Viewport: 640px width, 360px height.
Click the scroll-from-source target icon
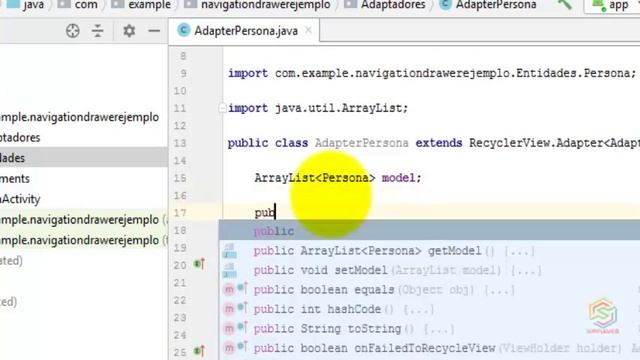pos(73,31)
